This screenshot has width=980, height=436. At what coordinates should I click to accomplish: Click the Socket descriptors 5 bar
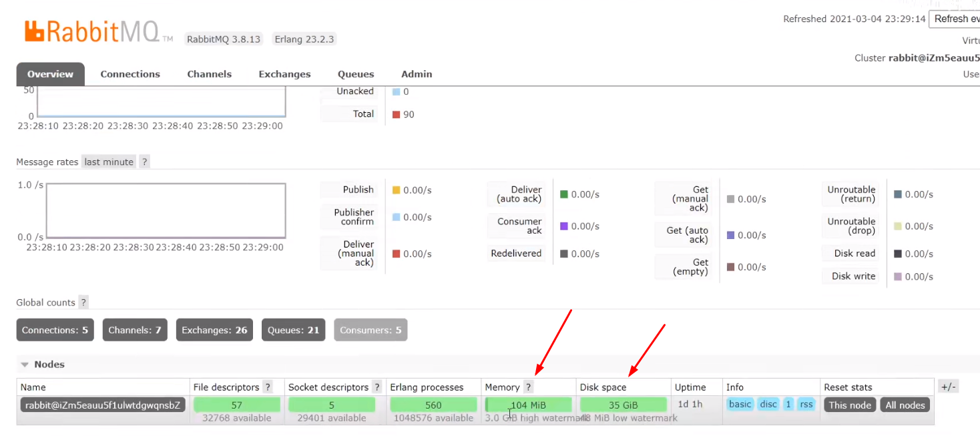[332, 405]
